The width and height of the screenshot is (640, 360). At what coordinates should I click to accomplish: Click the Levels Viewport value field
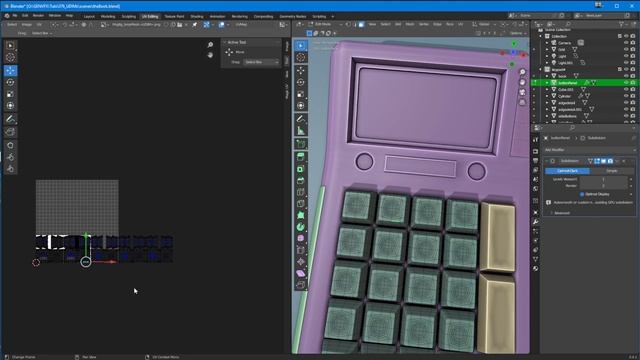coord(603,179)
